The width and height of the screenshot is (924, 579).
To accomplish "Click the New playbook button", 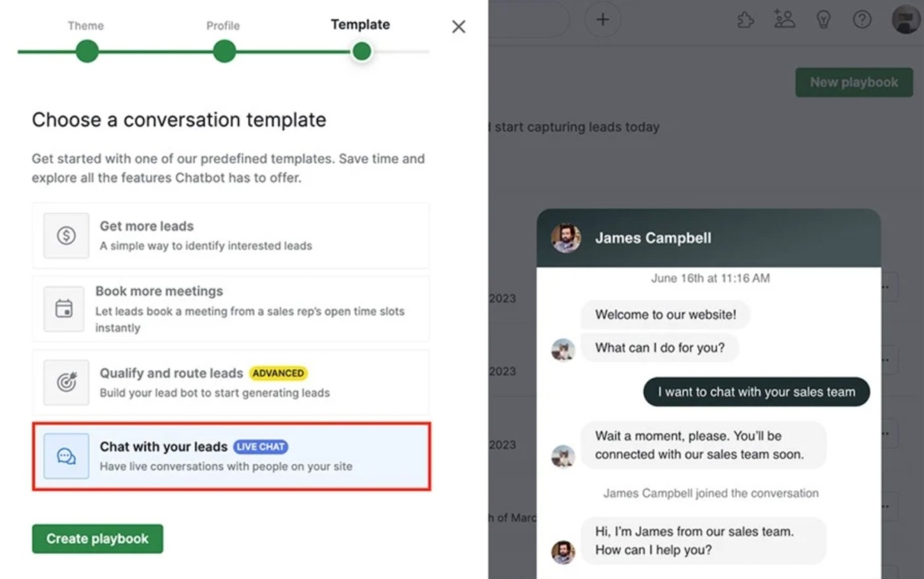I will click(854, 82).
